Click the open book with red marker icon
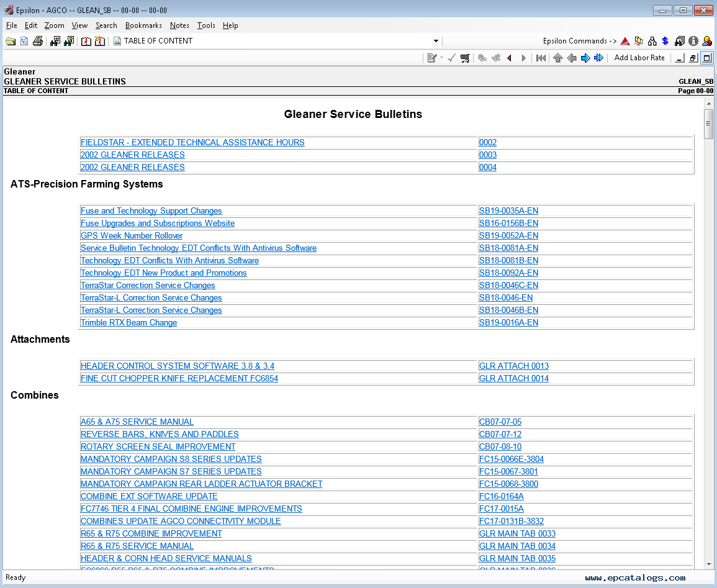Viewport: 717px width, 588px height. [86, 41]
